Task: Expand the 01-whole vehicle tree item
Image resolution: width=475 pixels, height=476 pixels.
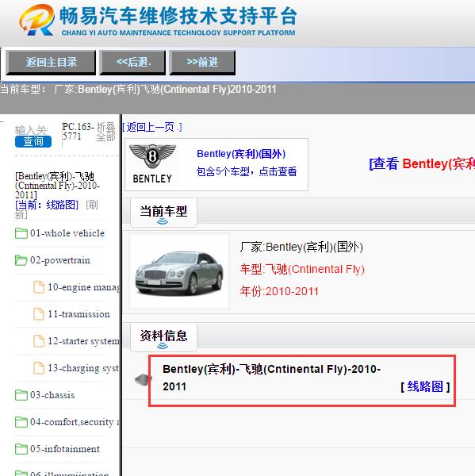Action: tap(67, 233)
